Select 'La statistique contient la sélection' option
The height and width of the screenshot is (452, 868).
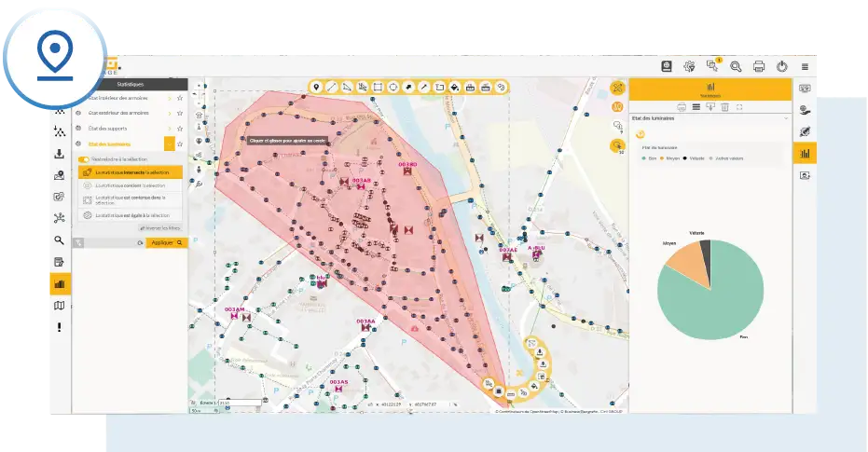pyautogui.click(x=130, y=185)
